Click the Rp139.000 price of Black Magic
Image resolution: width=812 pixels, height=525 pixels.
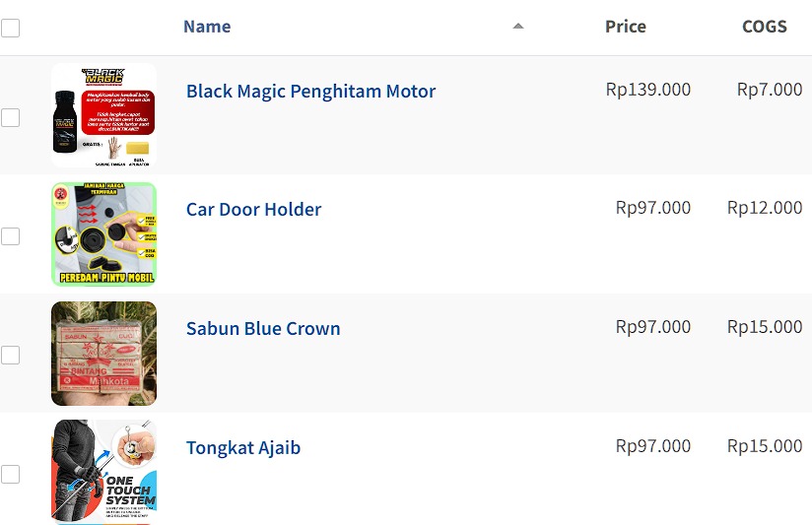tap(647, 90)
